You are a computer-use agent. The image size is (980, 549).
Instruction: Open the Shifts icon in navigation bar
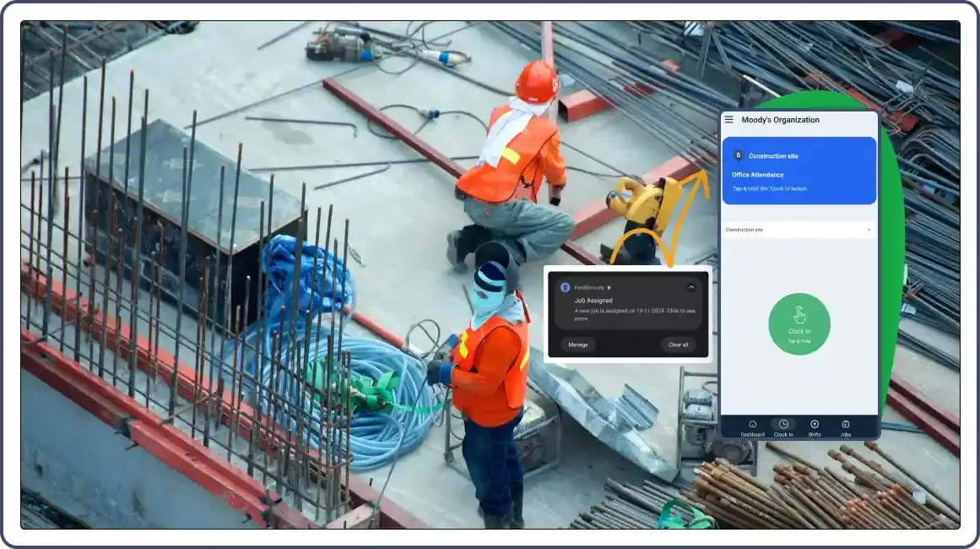coord(814,423)
